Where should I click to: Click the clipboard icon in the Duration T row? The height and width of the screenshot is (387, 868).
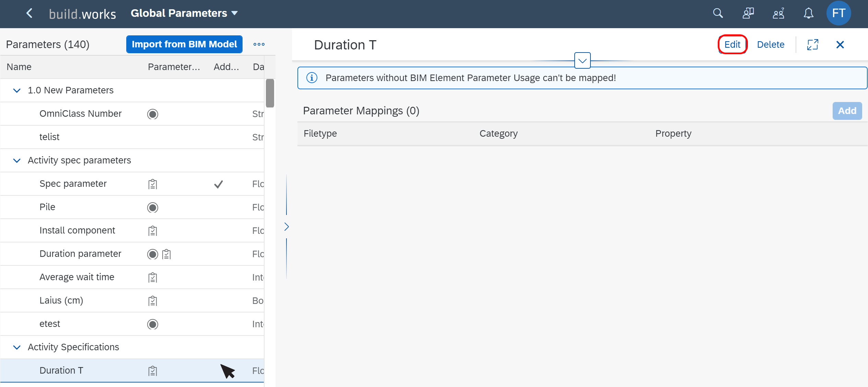point(153,371)
